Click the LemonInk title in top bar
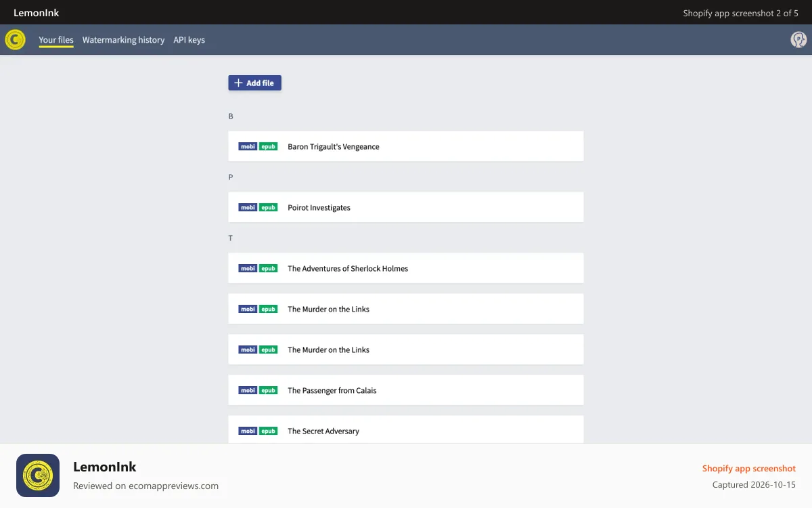 [37, 13]
